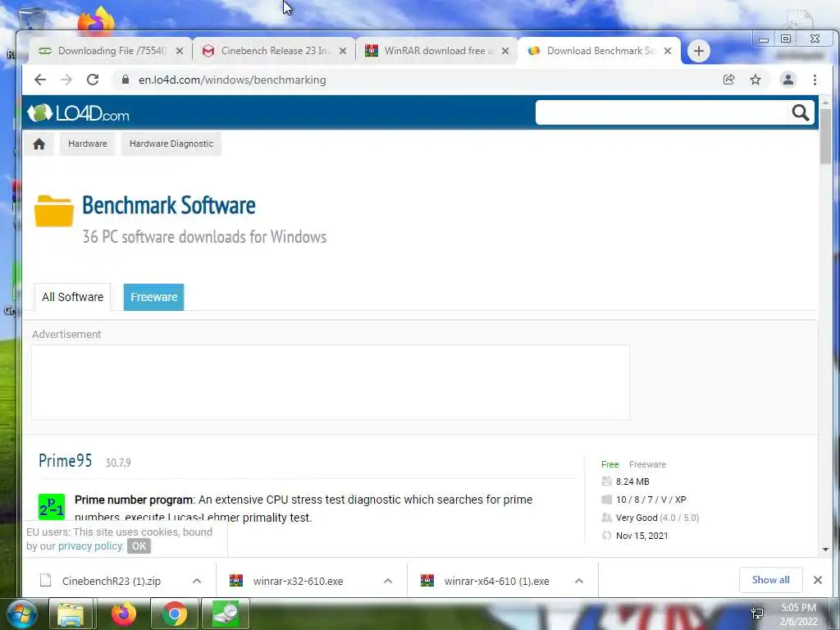Switch to Cinebench Release 23 tab

(x=273, y=51)
